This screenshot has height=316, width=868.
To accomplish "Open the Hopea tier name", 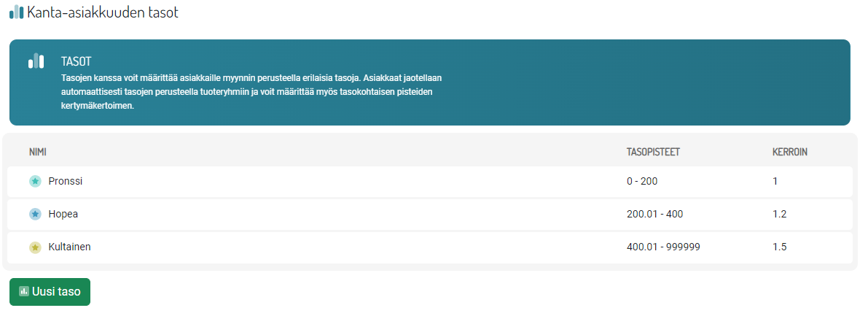I will (x=63, y=215).
